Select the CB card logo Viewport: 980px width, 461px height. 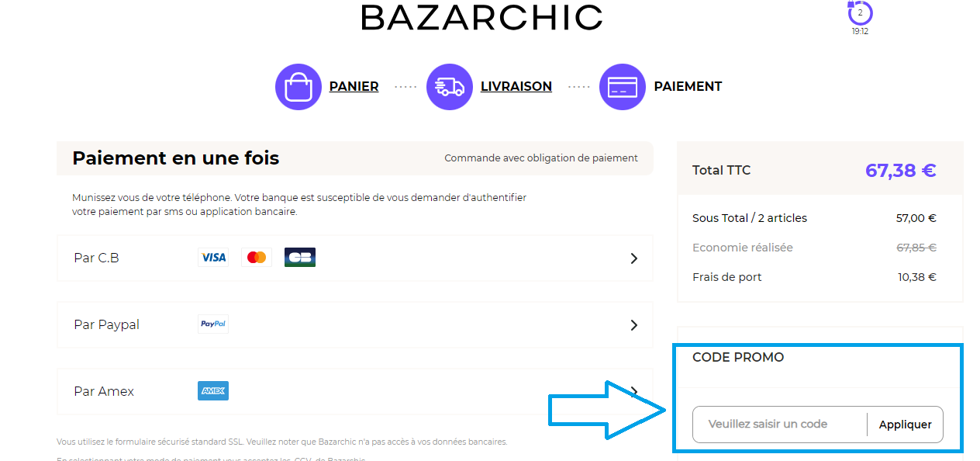tap(300, 258)
